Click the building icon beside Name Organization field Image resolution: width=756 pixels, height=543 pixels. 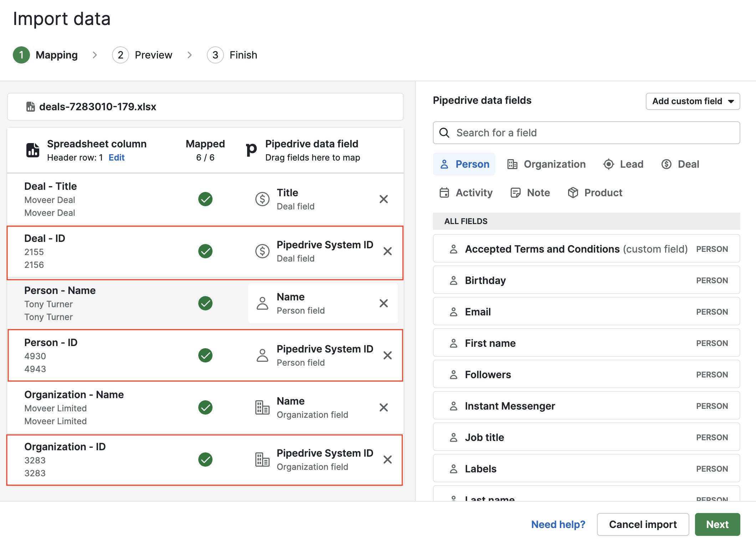click(262, 407)
